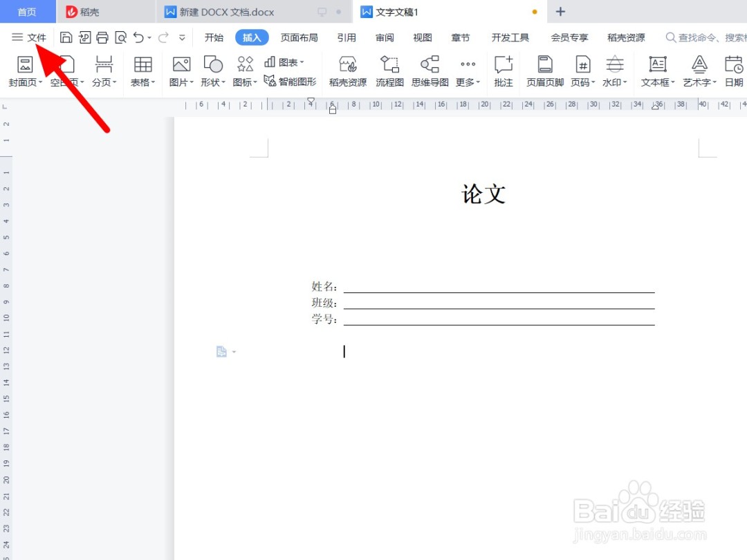Click the 论文 title text
Image resolution: width=747 pixels, height=560 pixels.
click(x=483, y=194)
